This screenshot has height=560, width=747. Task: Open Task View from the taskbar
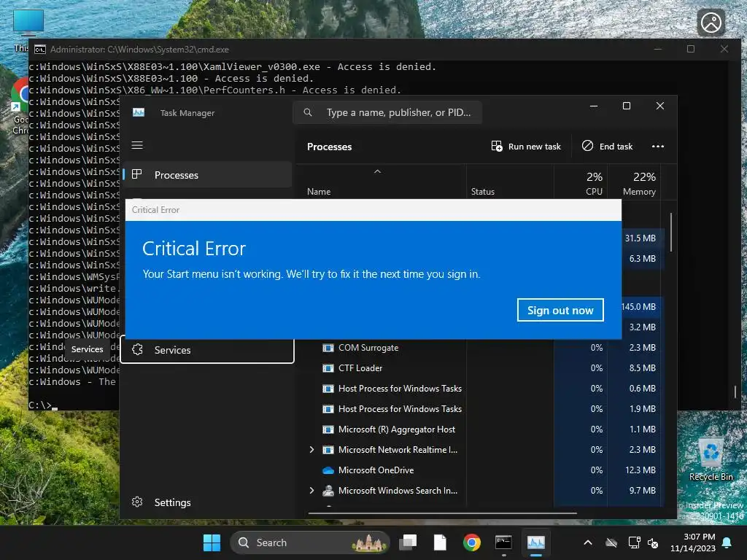click(x=408, y=542)
